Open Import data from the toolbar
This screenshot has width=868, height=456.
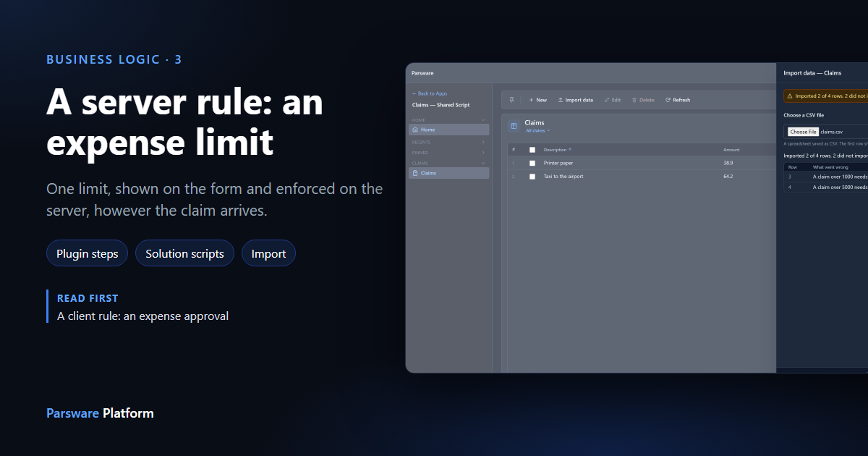tap(575, 100)
